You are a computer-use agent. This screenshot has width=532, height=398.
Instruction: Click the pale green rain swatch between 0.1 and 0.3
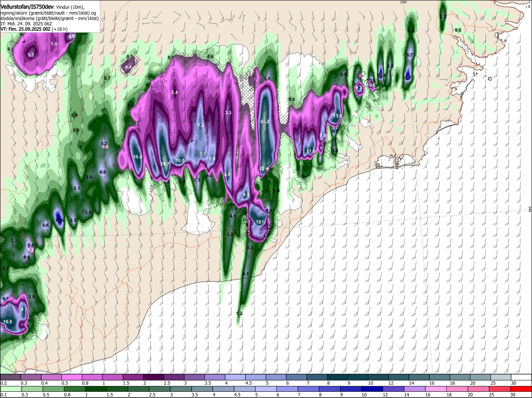pos(10,389)
